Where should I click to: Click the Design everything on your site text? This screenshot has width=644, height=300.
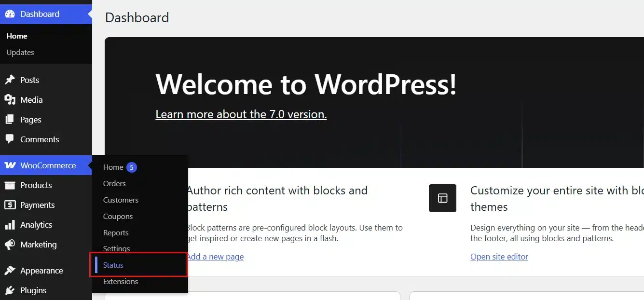click(557, 233)
